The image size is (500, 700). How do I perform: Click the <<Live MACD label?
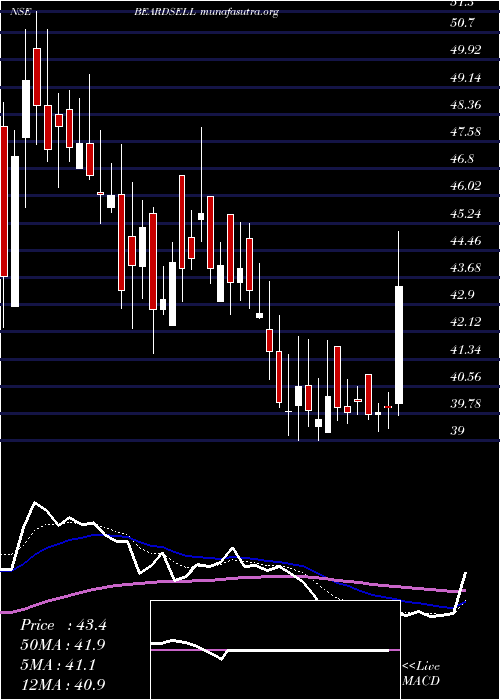(x=421, y=674)
